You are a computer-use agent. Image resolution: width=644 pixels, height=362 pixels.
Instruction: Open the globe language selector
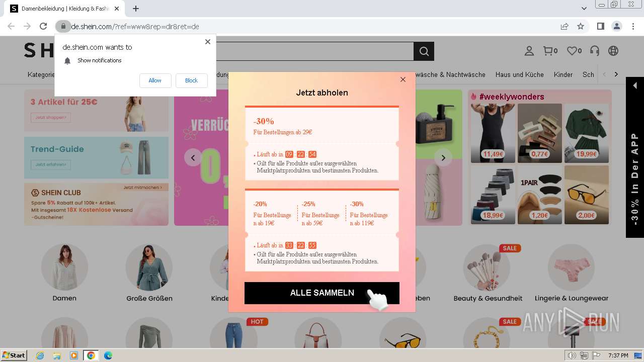point(613,51)
